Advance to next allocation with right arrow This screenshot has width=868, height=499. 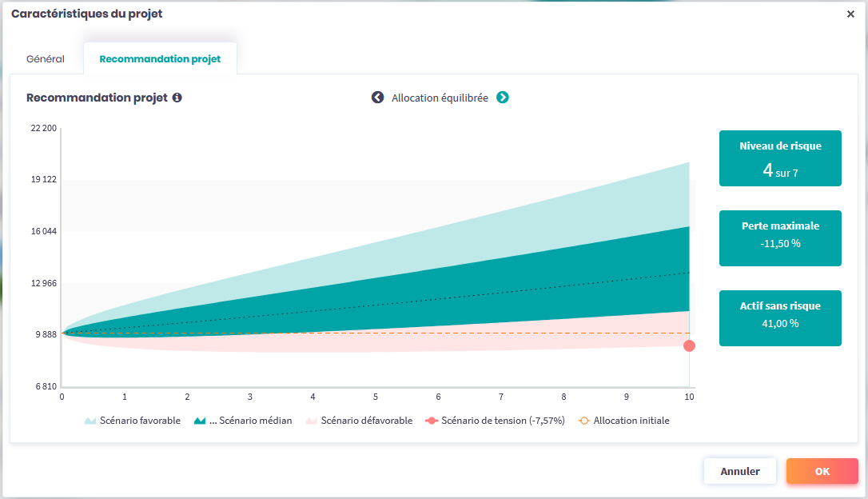[503, 98]
